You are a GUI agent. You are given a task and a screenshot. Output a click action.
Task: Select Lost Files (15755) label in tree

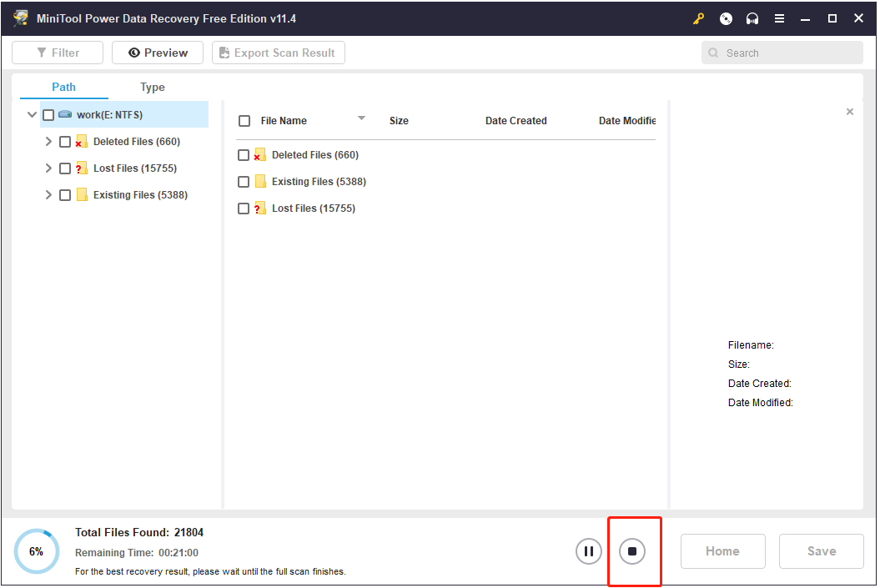(134, 168)
